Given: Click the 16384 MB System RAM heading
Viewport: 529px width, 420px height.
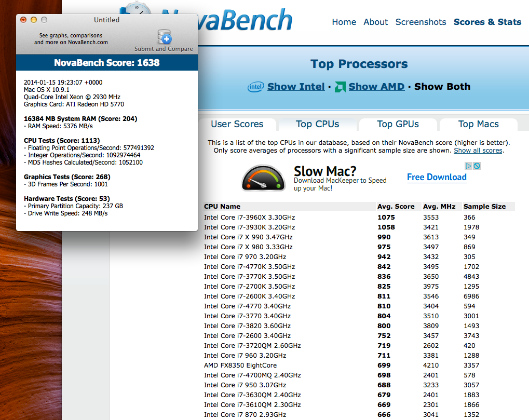Looking at the screenshot, I should (80, 119).
